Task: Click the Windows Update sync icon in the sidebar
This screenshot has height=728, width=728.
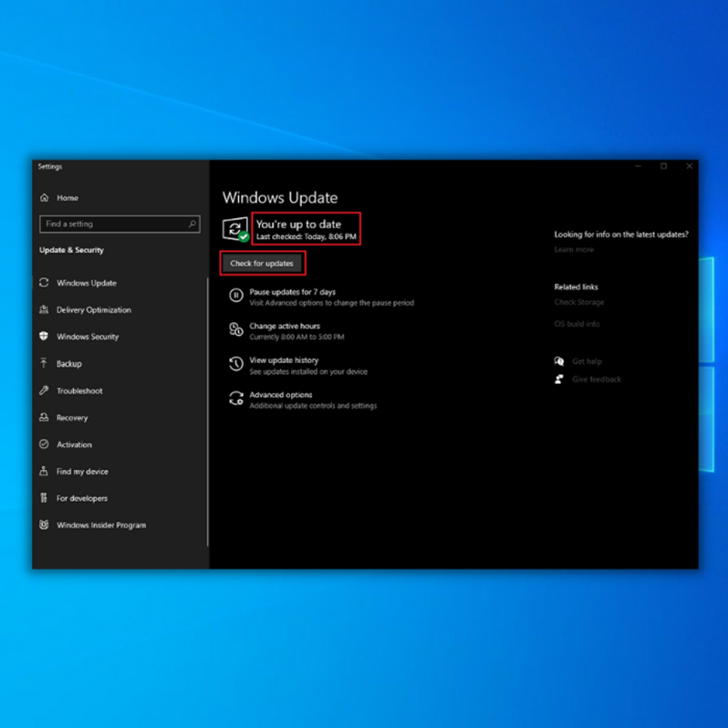Action: click(x=44, y=283)
